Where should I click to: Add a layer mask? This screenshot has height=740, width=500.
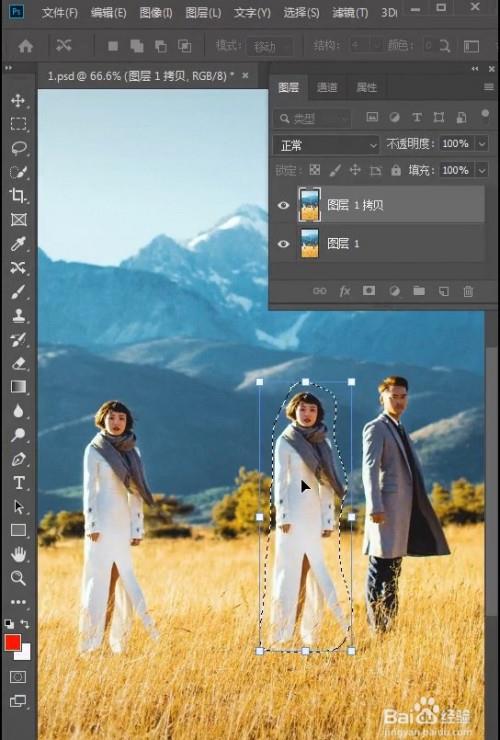(x=369, y=291)
